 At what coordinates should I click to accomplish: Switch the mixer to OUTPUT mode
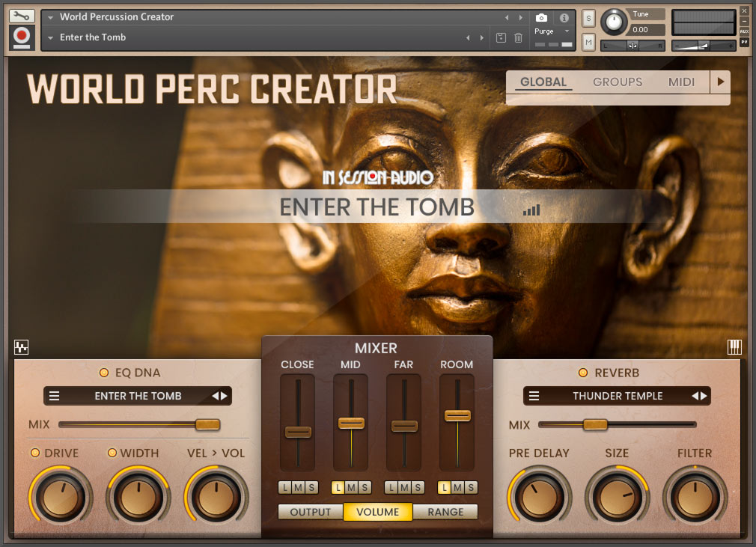tap(311, 512)
